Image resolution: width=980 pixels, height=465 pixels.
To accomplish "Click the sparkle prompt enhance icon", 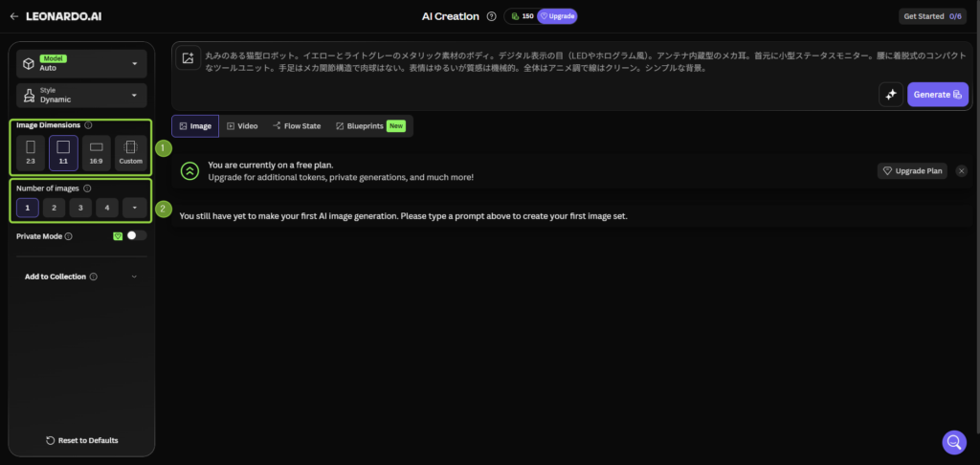I will [x=890, y=94].
